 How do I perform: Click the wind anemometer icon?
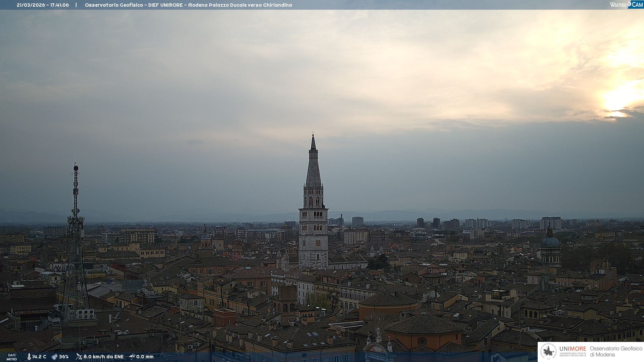79,357
